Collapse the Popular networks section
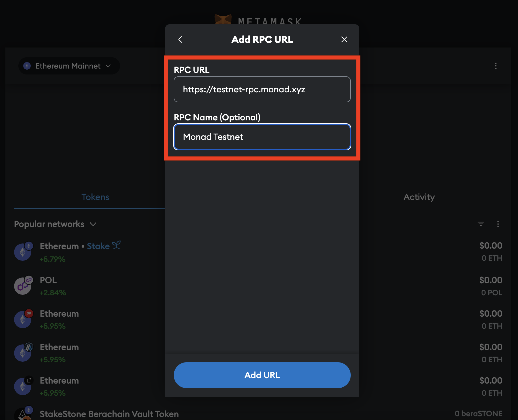Viewport: 518px width, 420px height. [93, 224]
